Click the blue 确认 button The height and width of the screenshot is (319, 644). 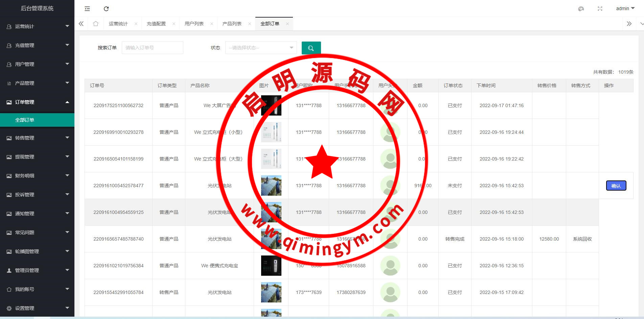click(616, 186)
